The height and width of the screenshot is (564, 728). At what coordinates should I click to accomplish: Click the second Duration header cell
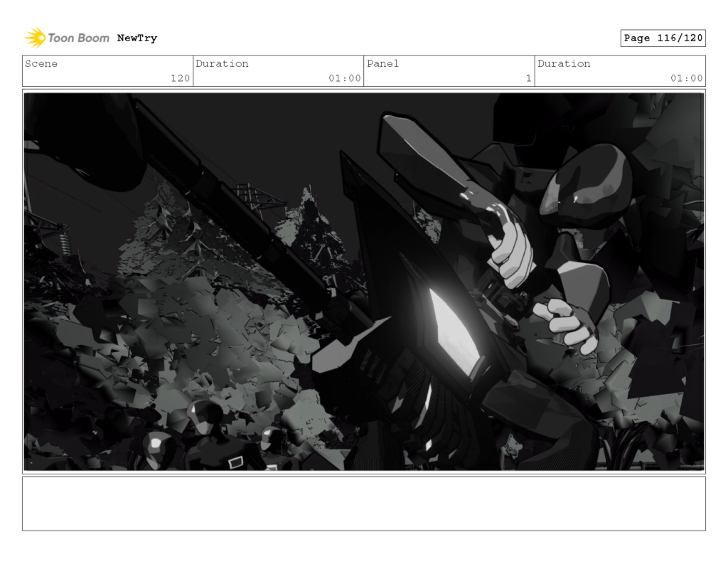tap(564, 63)
